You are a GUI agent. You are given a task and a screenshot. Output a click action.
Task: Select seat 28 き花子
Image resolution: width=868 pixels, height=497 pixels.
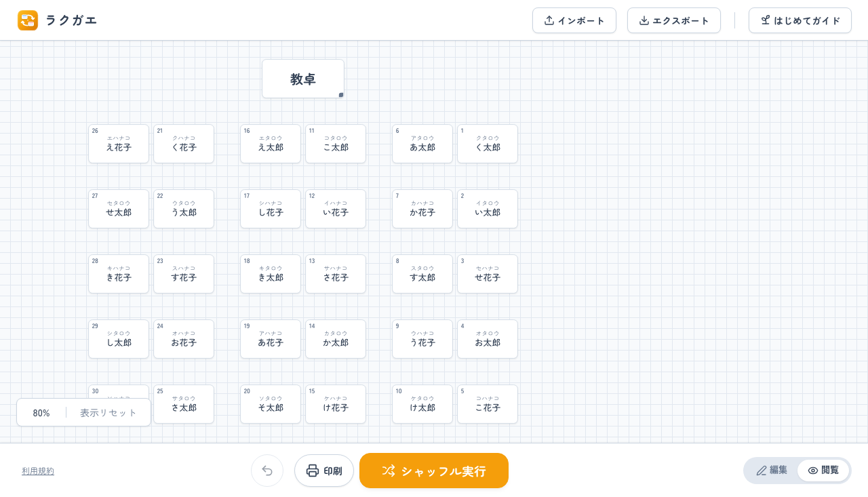pyautogui.click(x=119, y=274)
